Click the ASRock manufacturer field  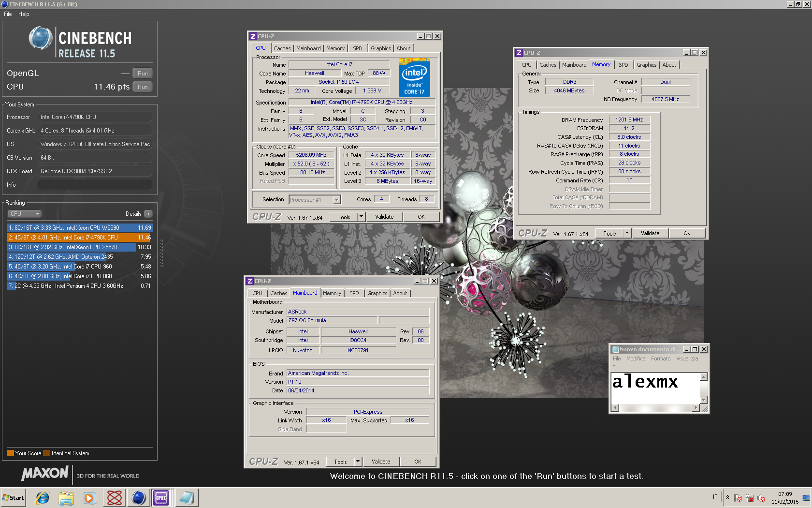click(358, 312)
